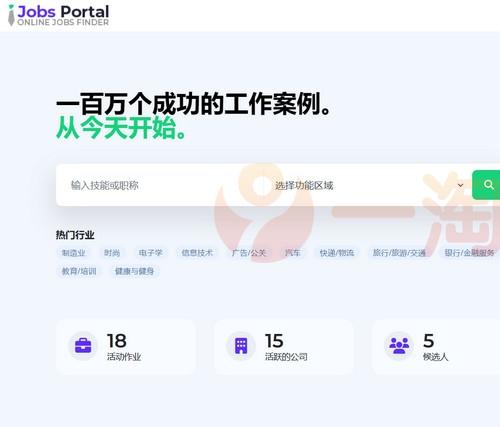Select the 银行/金融服务 industry tag
This screenshot has width=500, height=427.
469,253
